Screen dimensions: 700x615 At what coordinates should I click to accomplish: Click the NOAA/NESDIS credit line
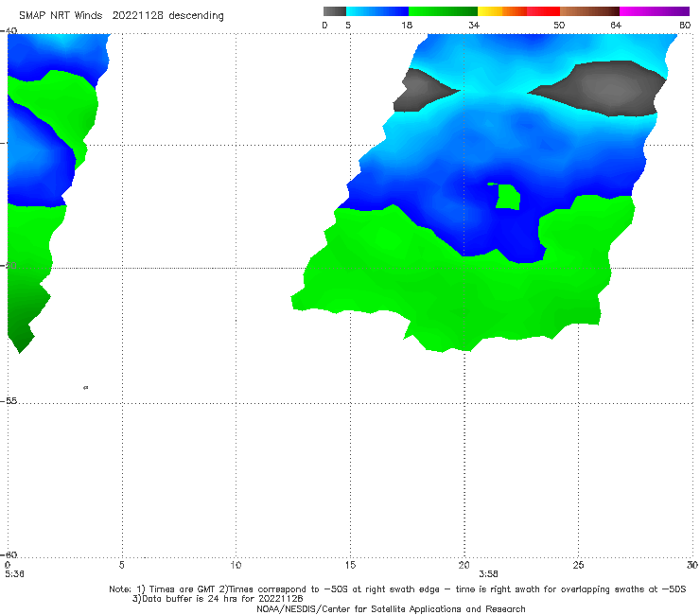pyautogui.click(x=391, y=608)
